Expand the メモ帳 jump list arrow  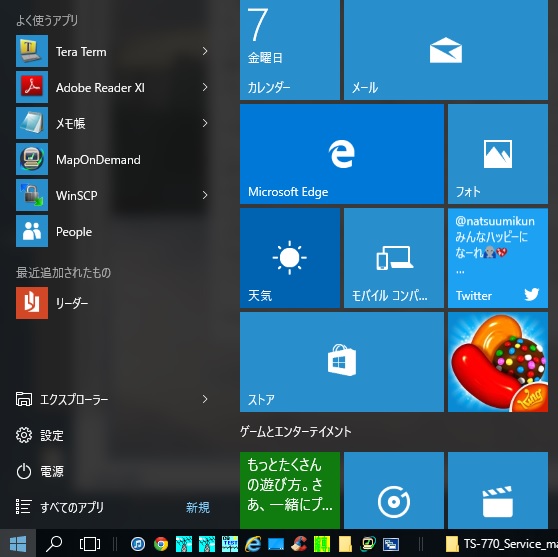[205, 123]
